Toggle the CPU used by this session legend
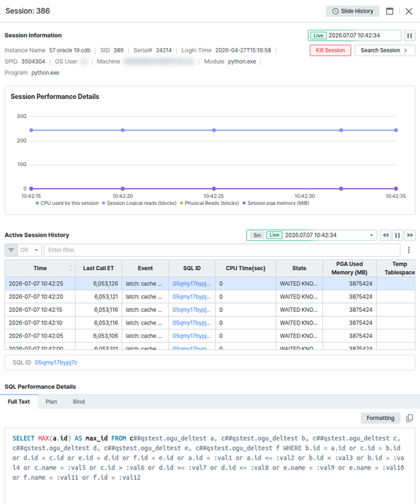 coord(67,203)
